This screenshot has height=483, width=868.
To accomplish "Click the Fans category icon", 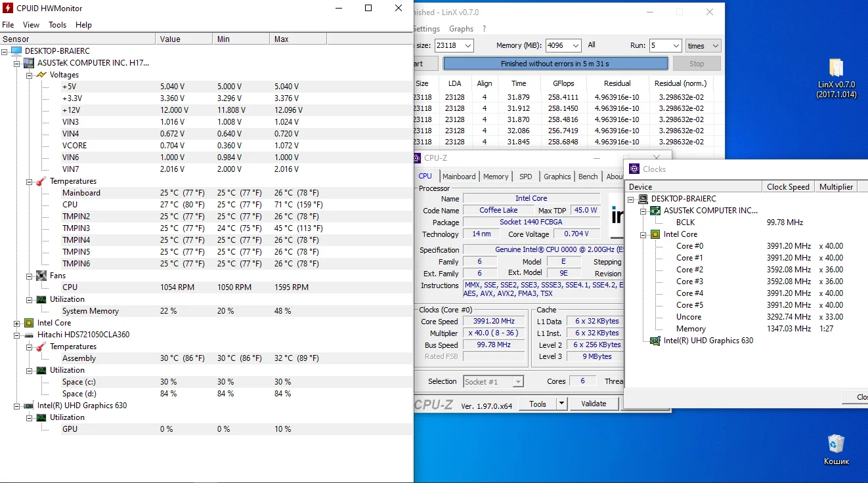I will (41, 276).
